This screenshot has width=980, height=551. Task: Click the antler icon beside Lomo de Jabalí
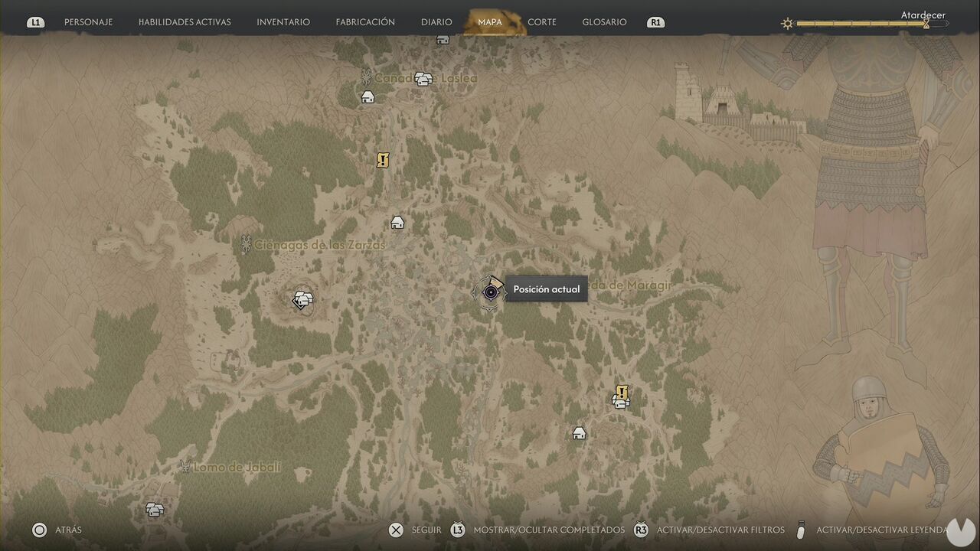click(x=185, y=466)
